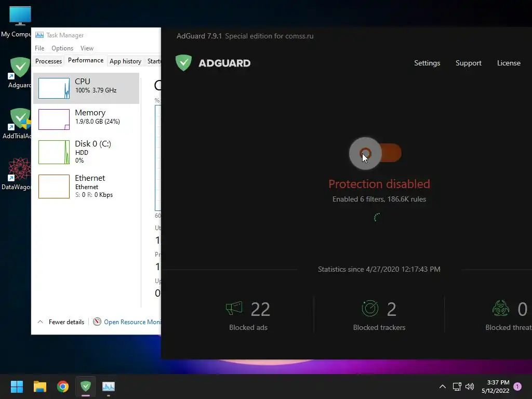
Task: Open AdGuard Settings
Action: 427,63
